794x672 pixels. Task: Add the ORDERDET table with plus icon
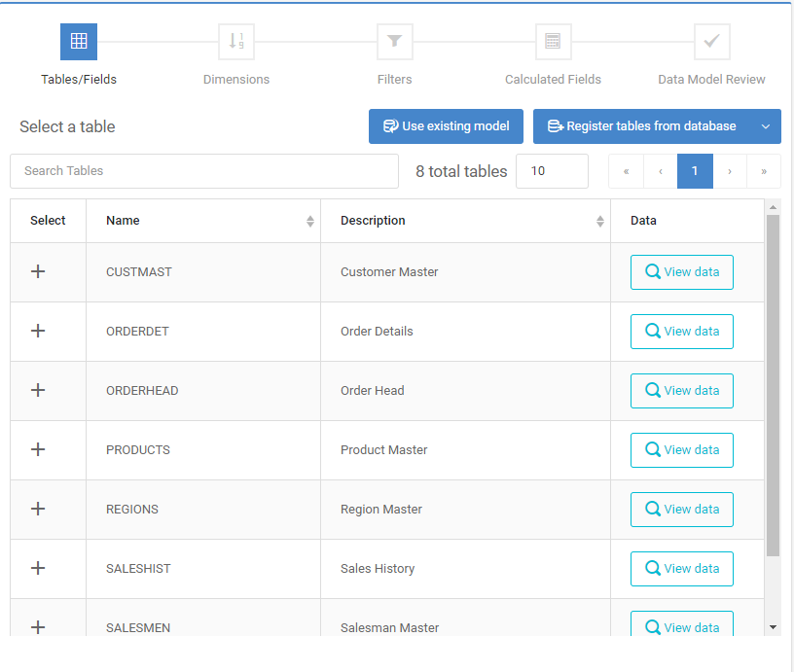(38, 331)
